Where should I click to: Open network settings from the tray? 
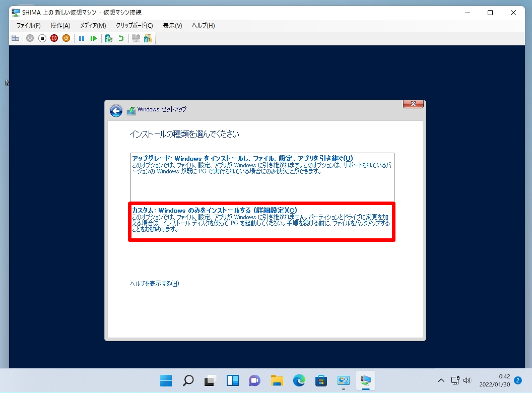[455, 380]
